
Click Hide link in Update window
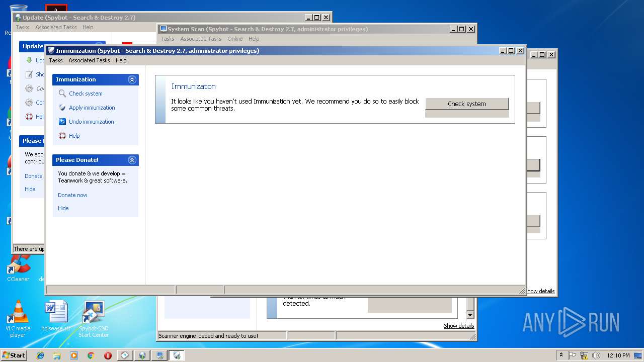coord(30,189)
